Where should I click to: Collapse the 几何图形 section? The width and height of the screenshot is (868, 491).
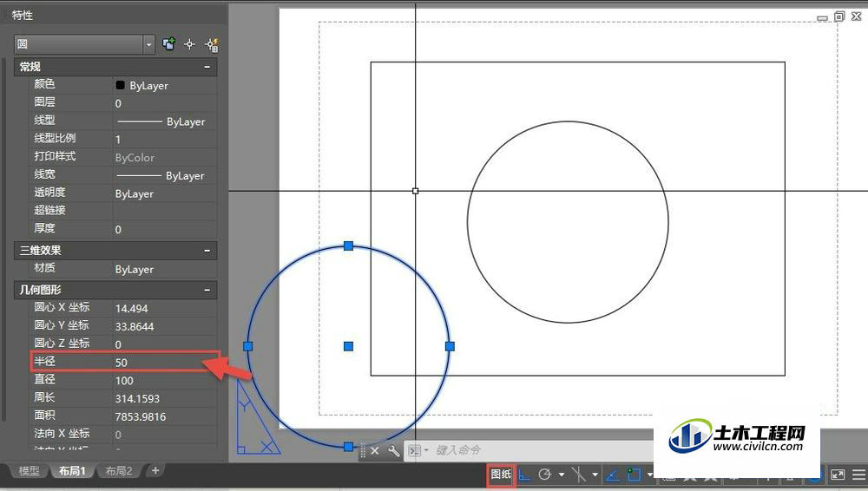click(207, 290)
